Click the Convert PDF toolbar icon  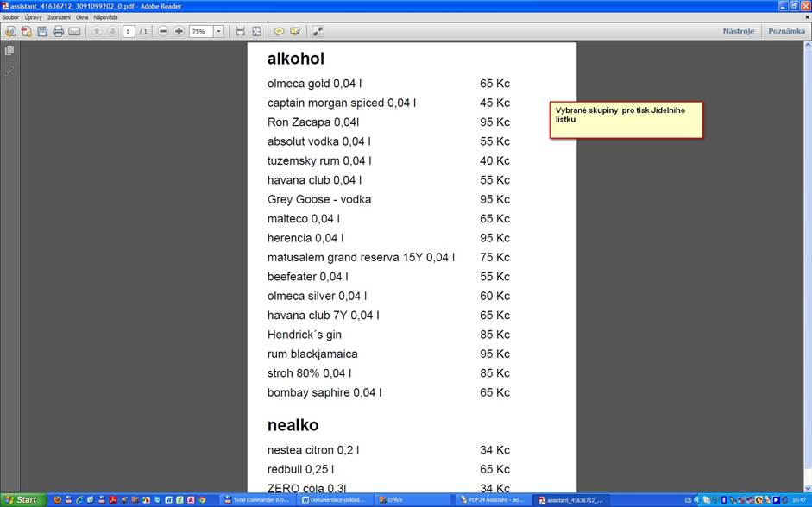click(x=27, y=32)
